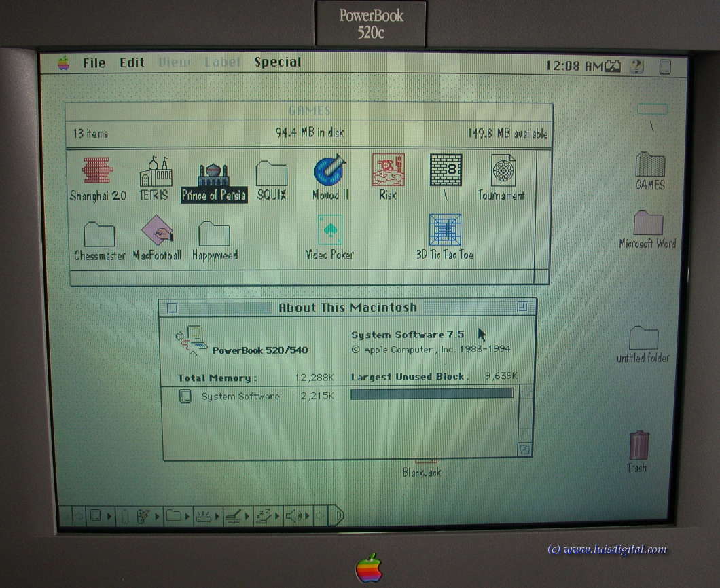Select the Happyweed folder

point(214,234)
